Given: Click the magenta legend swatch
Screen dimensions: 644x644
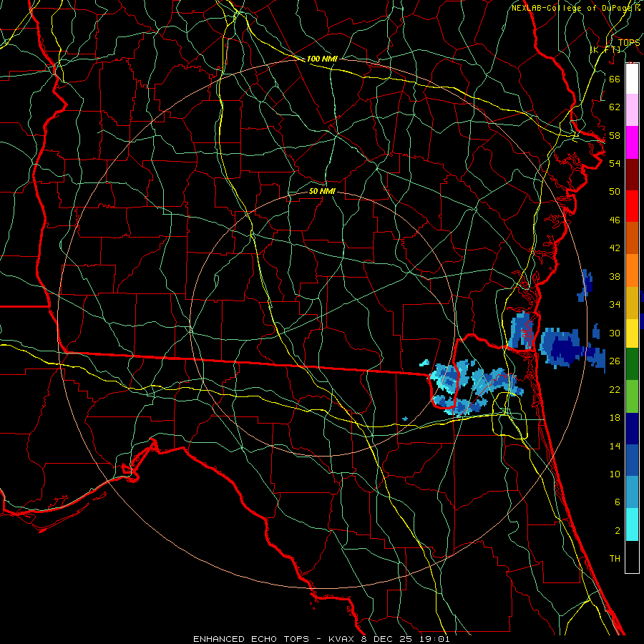Looking at the screenshot, I should (632, 142).
